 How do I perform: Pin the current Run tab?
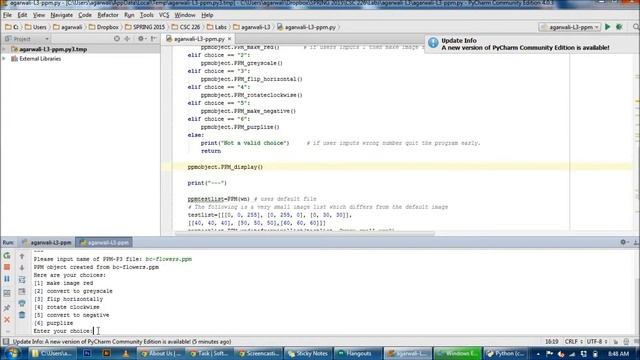[x=7, y=307]
